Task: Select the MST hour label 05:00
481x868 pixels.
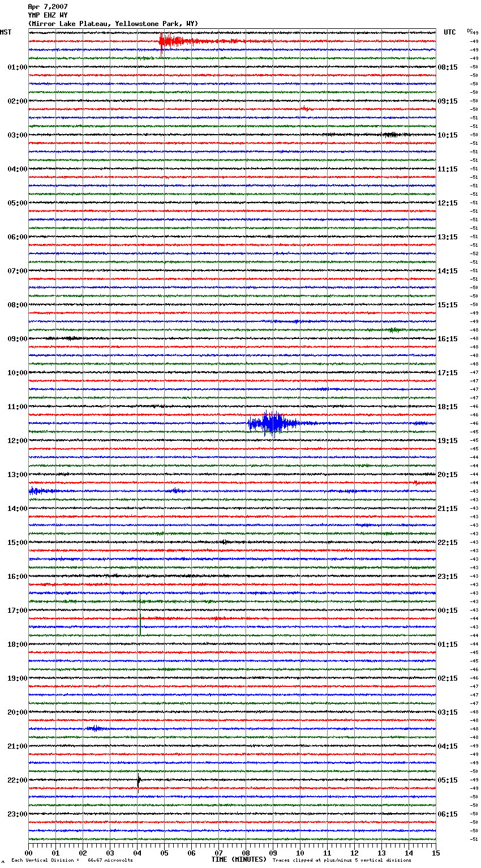Action: click(18, 203)
